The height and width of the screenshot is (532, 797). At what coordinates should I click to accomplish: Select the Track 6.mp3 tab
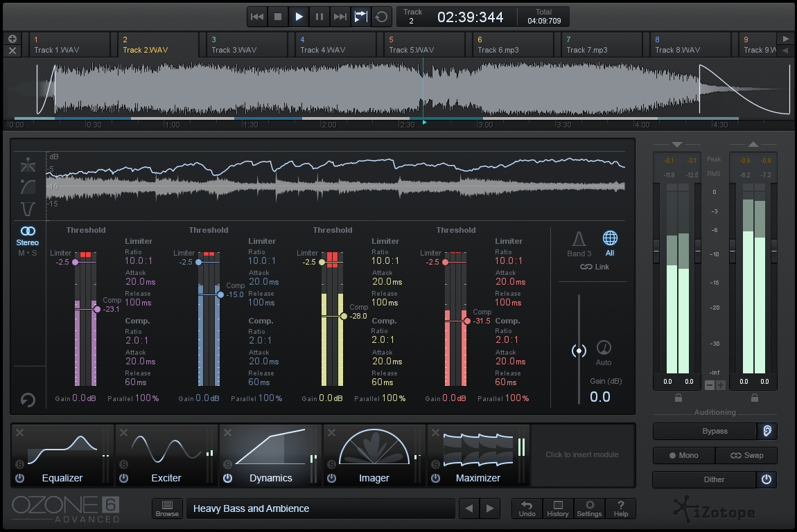pos(514,45)
